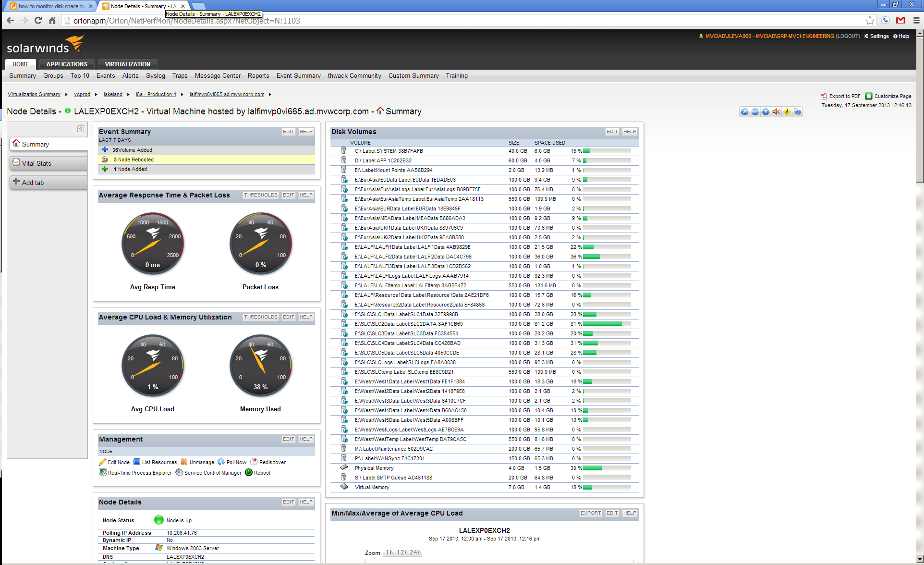This screenshot has width=924, height=565.
Task: Click the Export to PDF icon
Action: 824,96
